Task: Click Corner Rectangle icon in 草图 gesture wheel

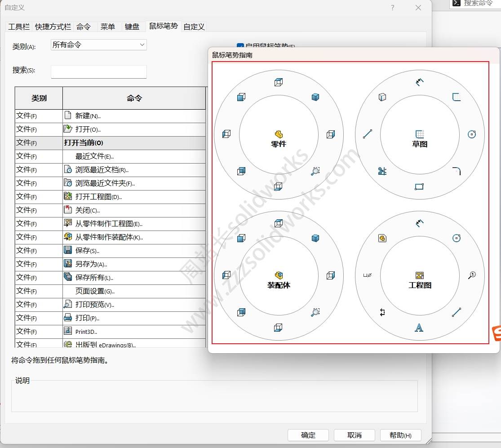Action: tap(419, 186)
